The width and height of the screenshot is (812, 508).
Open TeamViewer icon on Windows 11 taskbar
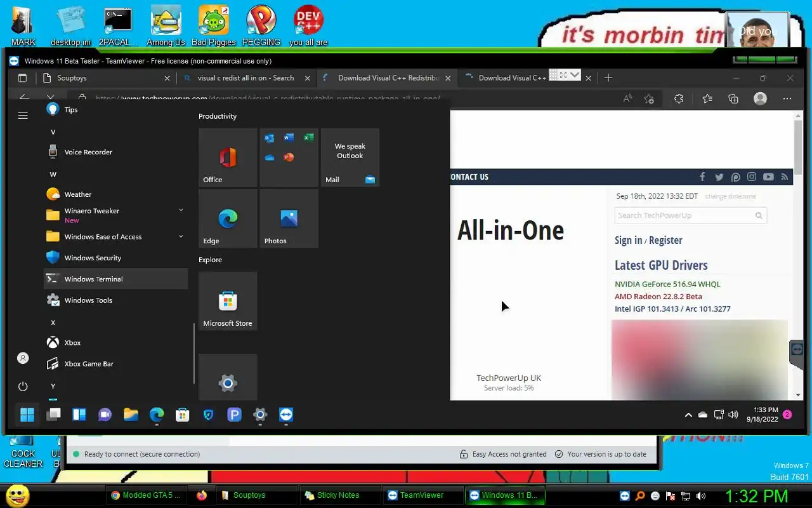click(x=286, y=415)
